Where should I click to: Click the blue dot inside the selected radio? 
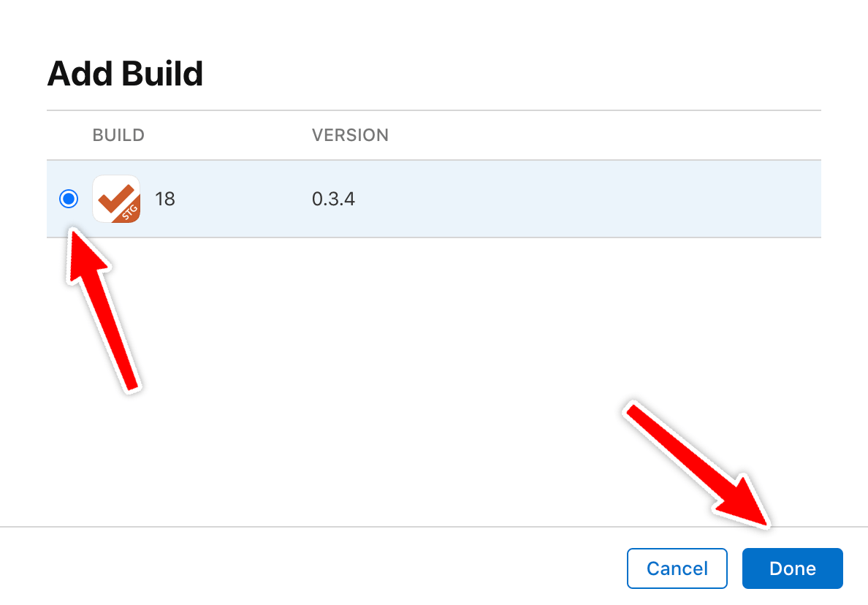(x=69, y=199)
